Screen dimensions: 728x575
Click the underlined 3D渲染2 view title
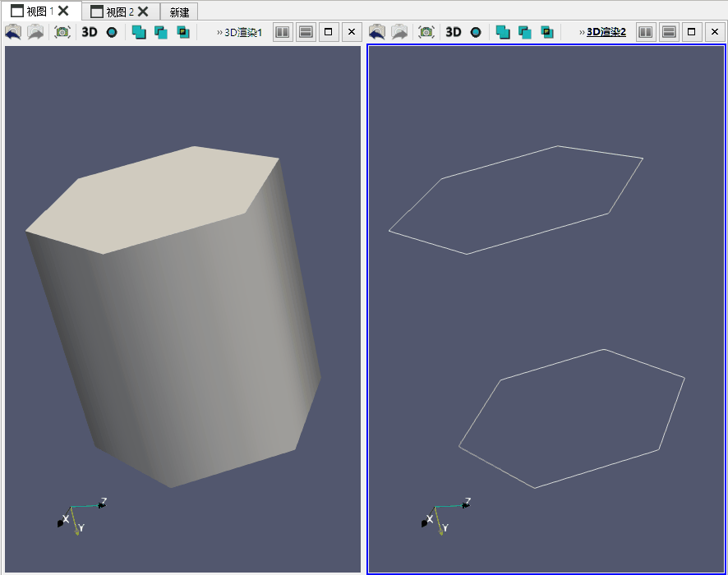click(606, 32)
